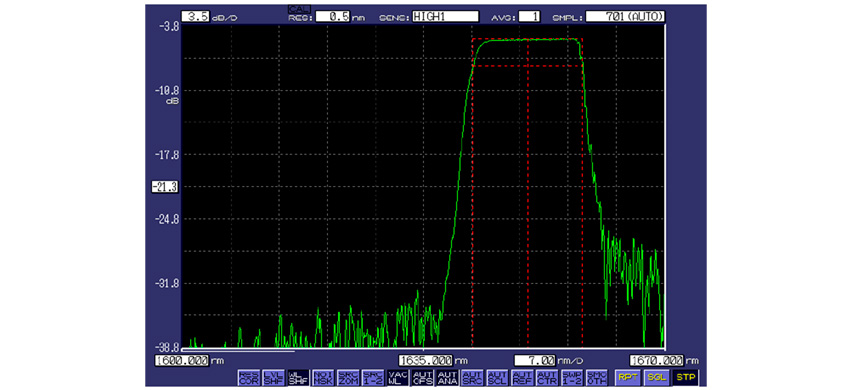
Task: Click the center vertical red marker line
Action: [528, 193]
